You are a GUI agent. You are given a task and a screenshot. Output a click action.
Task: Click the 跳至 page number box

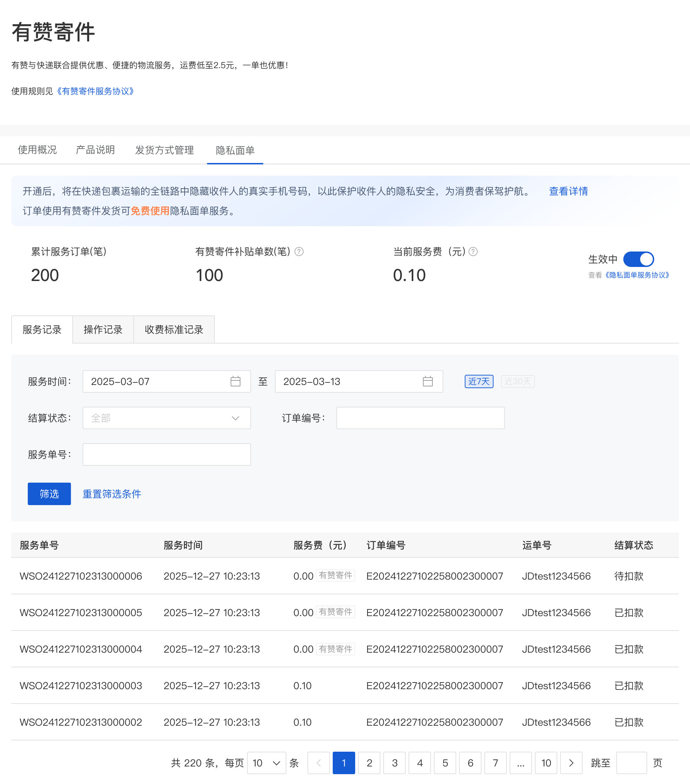631,763
